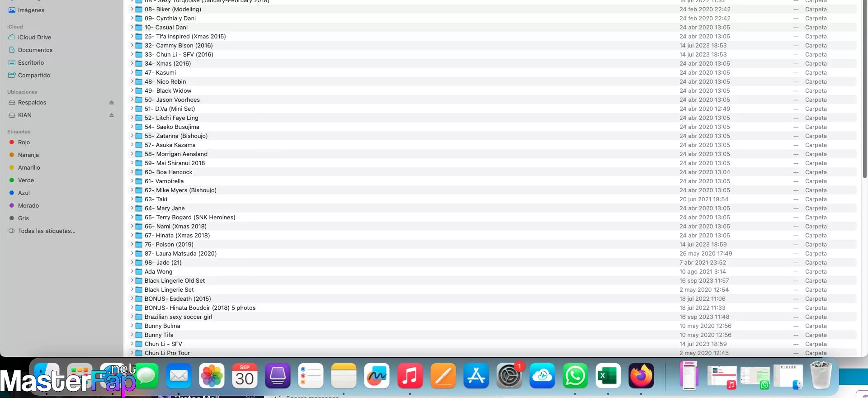Viewport: 868px width, 398px height.
Task: Select the Azul tag in sidebar
Action: [x=24, y=193]
